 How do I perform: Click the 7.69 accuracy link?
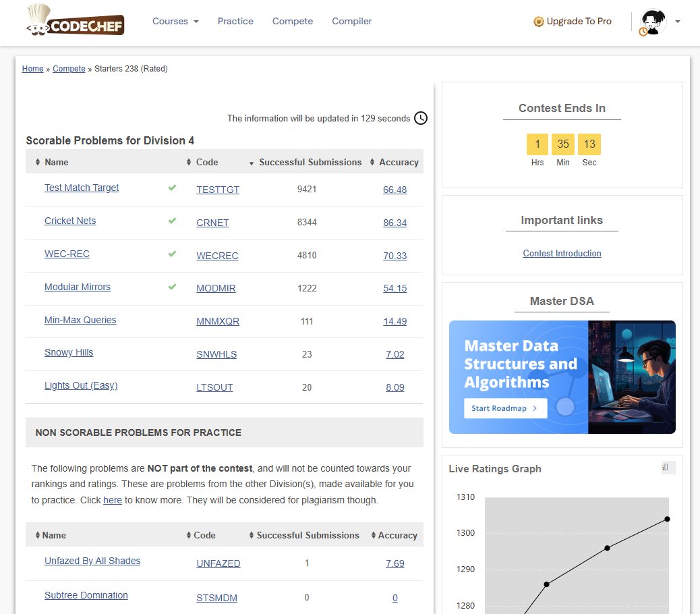[395, 563]
